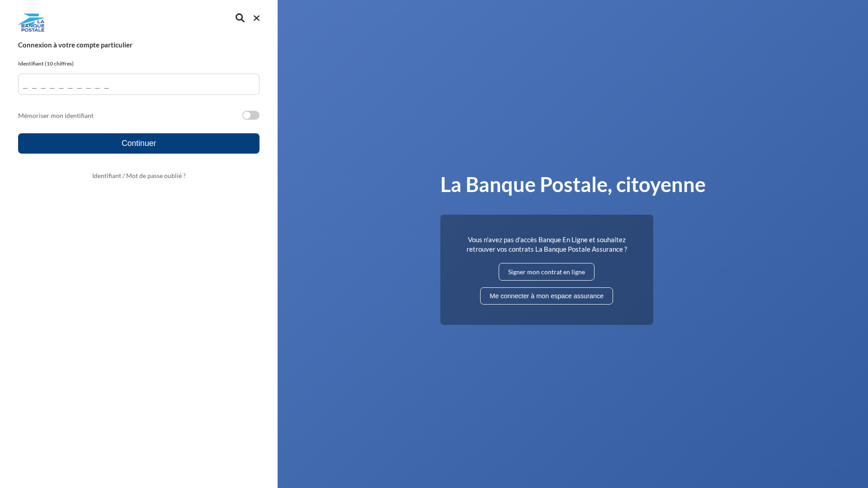Click the Mémoriser mon identifiant label text
This screenshot has width=868, height=488.
coord(56,116)
